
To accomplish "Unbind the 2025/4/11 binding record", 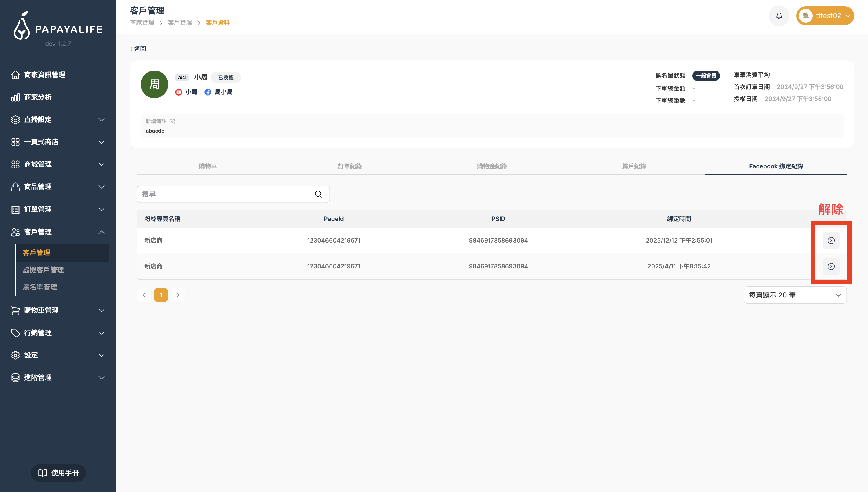I will pyautogui.click(x=831, y=266).
